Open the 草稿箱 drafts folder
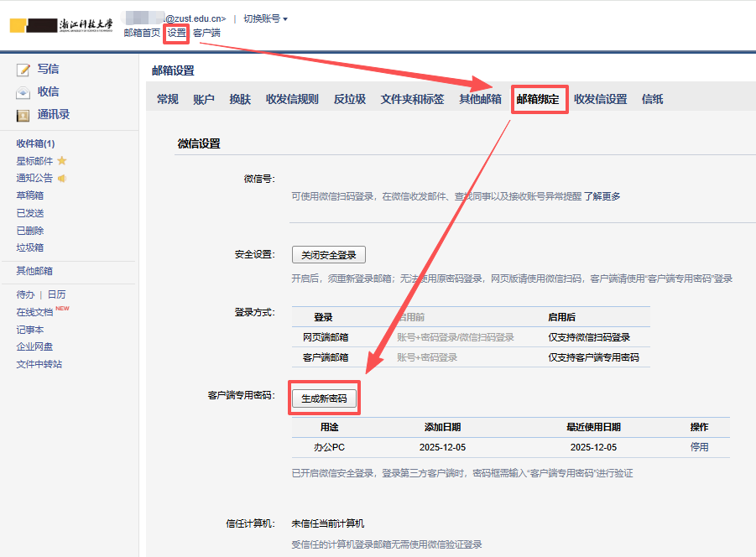Viewport: 756px width, 557px height. point(30,195)
